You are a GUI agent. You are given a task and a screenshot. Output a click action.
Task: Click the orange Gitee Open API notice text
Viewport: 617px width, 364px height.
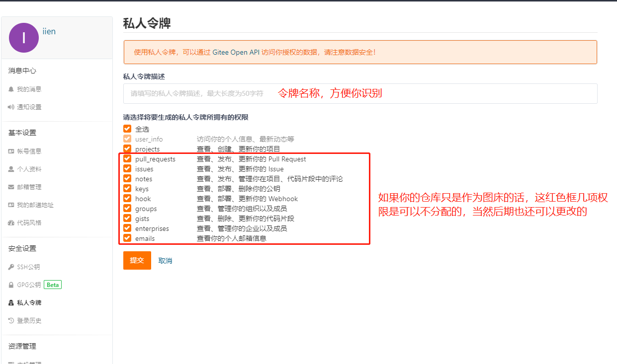(255, 52)
